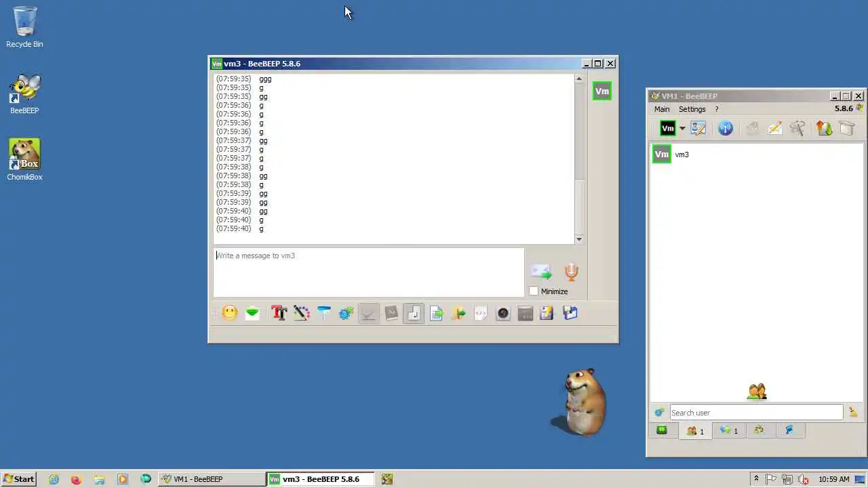Open the Start menu

pyautogui.click(x=19, y=479)
